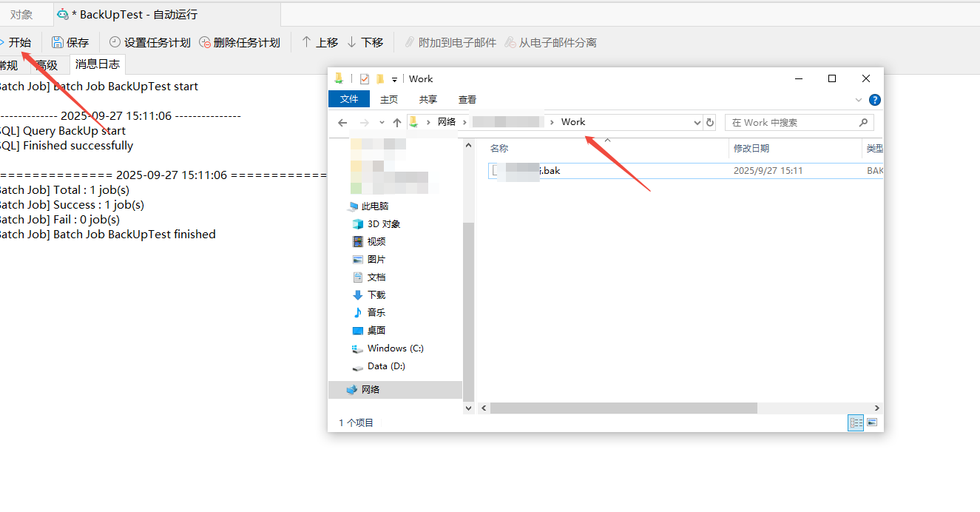The height and width of the screenshot is (512, 980).
Task: Click the navigation pane scroll down arrow
Action: tap(469, 408)
